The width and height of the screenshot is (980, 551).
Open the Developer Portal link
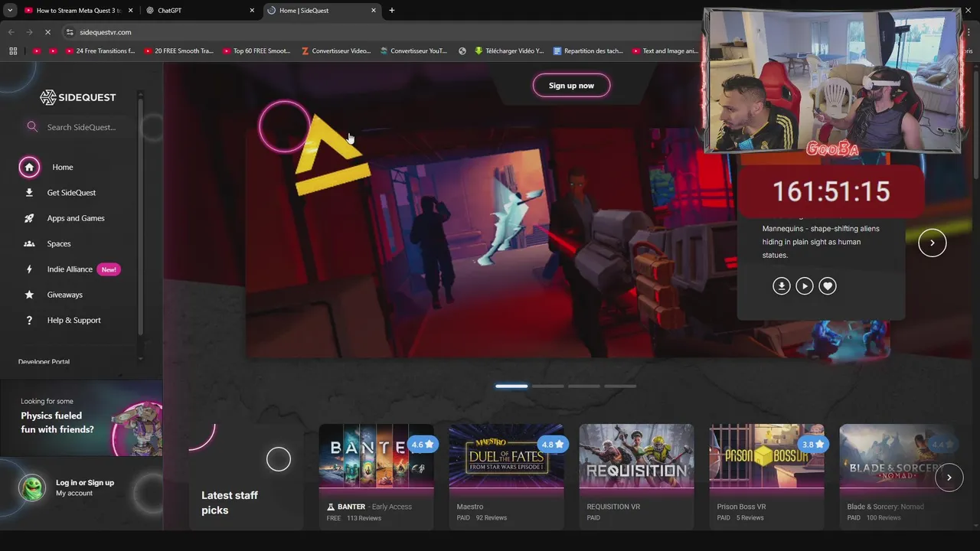coord(44,362)
